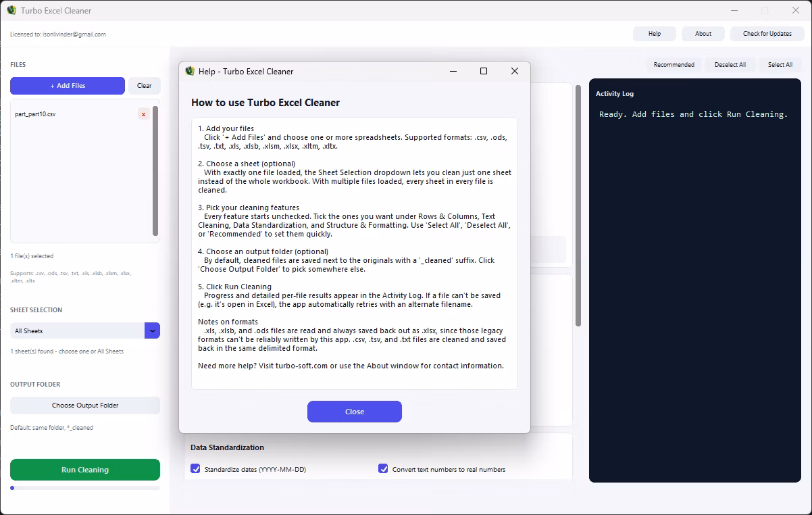Click 'How to use Turbo Excel Cleaner' heading
This screenshot has height=515, width=812.
coord(265,103)
